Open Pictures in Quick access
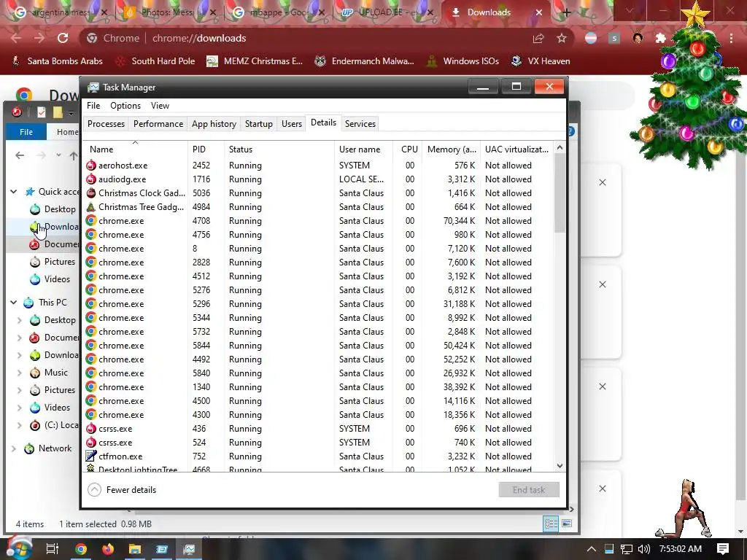The width and height of the screenshot is (747, 560). pyautogui.click(x=53, y=262)
